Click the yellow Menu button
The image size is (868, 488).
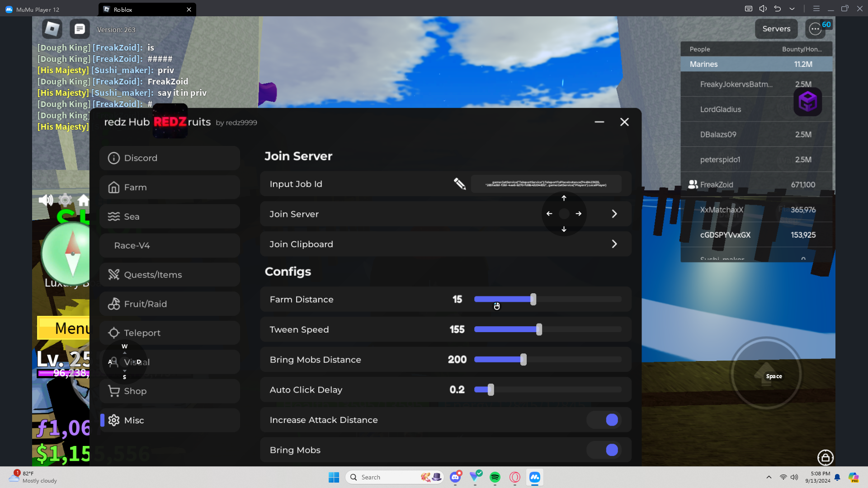click(63, 328)
